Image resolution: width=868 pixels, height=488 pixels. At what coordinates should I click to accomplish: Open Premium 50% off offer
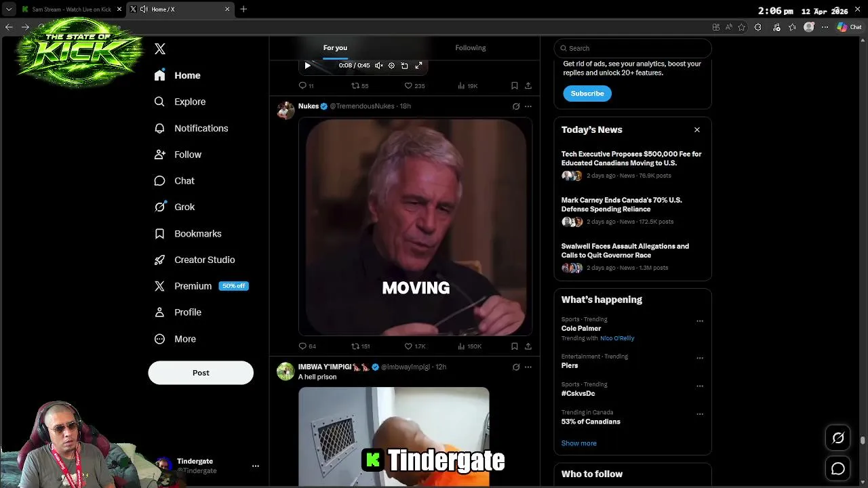[201, 286]
